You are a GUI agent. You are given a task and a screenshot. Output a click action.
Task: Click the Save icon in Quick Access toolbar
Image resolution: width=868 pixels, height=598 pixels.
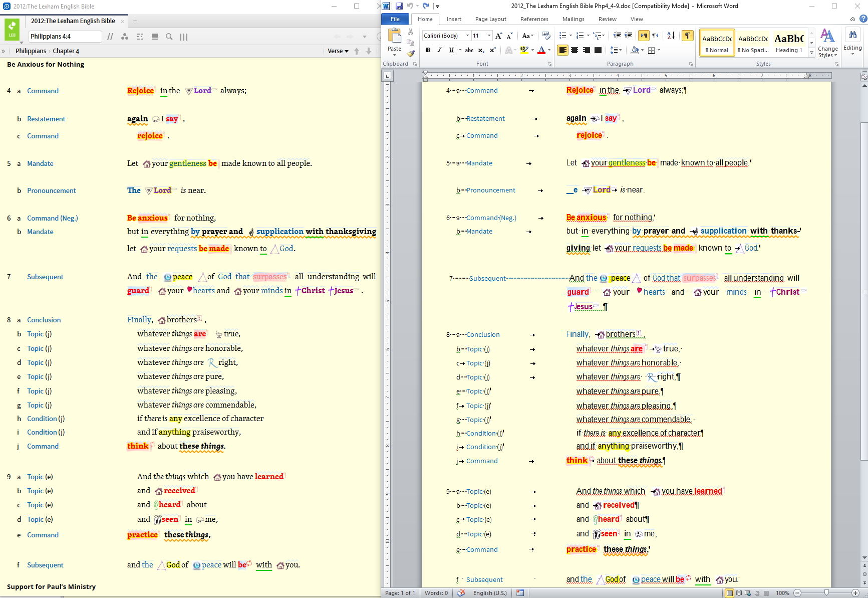[399, 6]
